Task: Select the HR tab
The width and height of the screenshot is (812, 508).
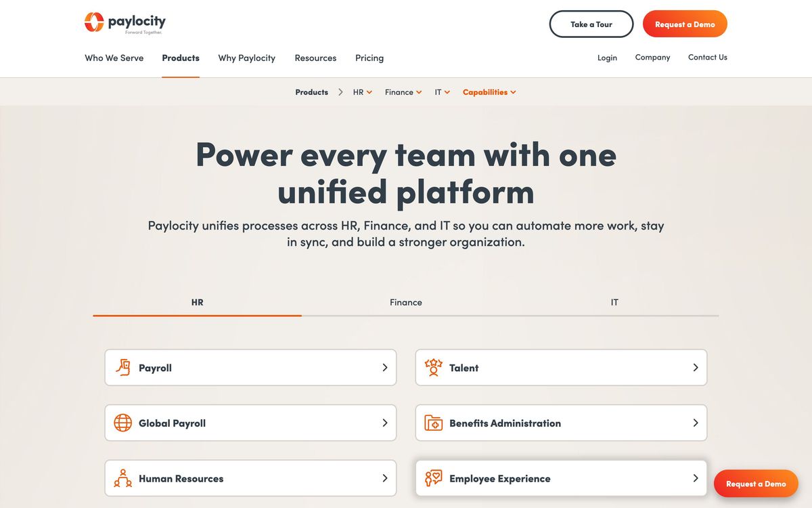Action: click(197, 303)
